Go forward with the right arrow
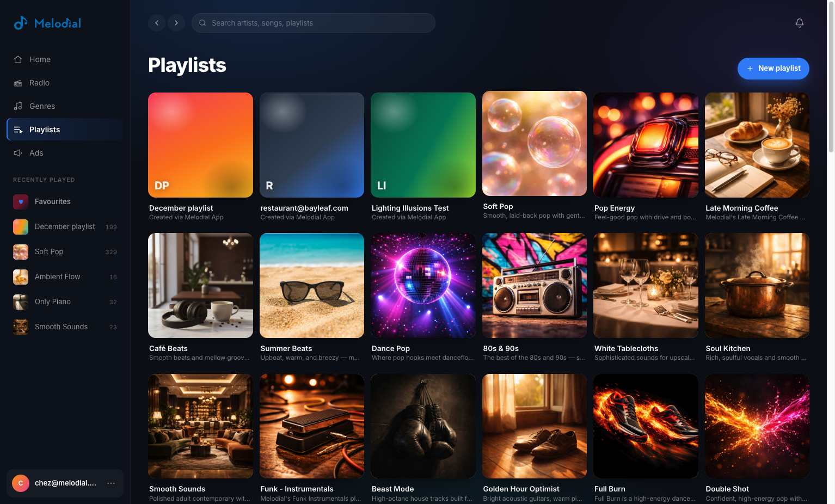 tap(176, 23)
